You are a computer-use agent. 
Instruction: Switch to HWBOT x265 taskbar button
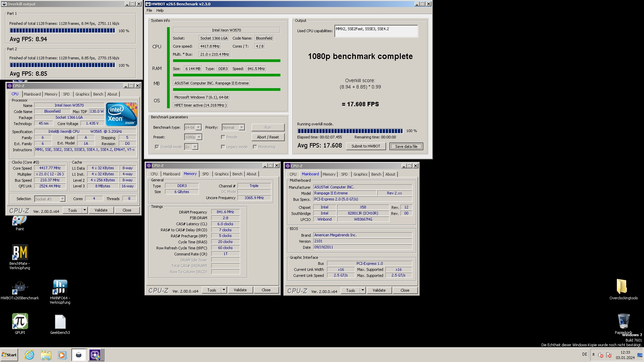[x=79, y=355]
